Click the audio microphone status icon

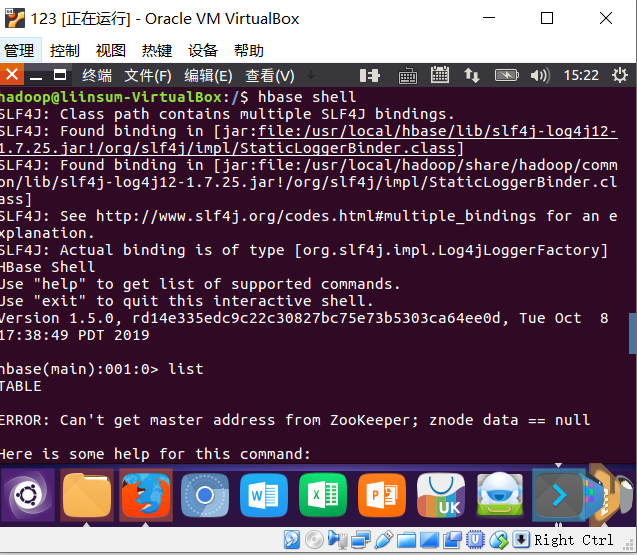coord(338,540)
